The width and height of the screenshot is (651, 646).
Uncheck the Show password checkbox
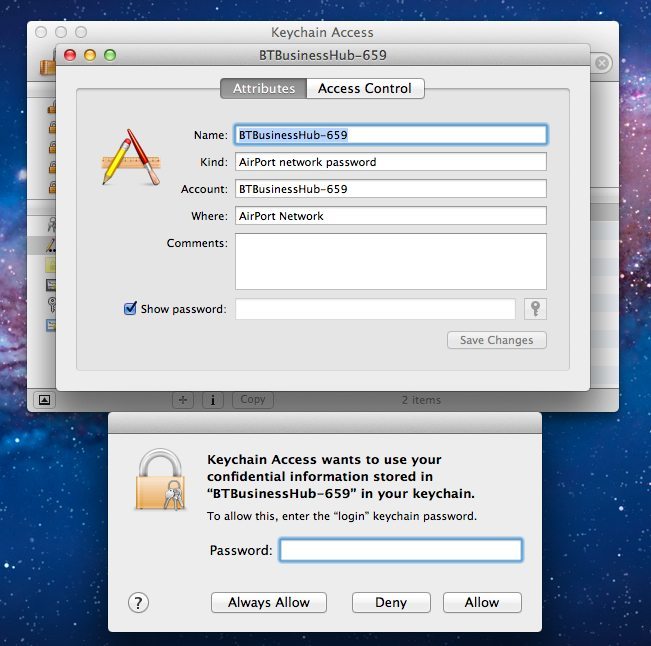[130, 308]
